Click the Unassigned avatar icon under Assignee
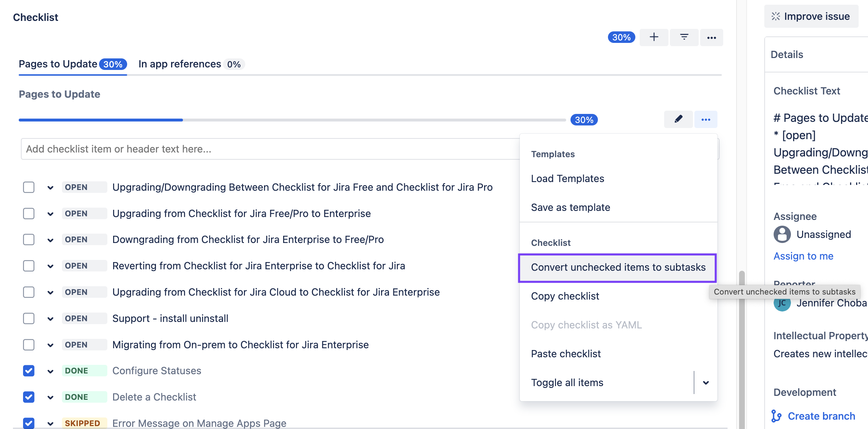868x429 pixels. (782, 234)
